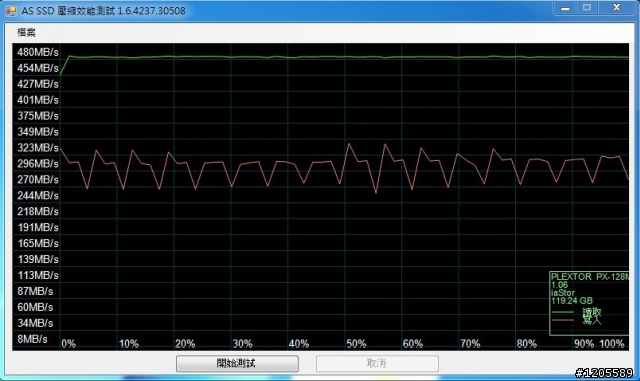This screenshot has width=640, height=381.
Task: Click the 90% label on the x-axis
Action: (584, 344)
